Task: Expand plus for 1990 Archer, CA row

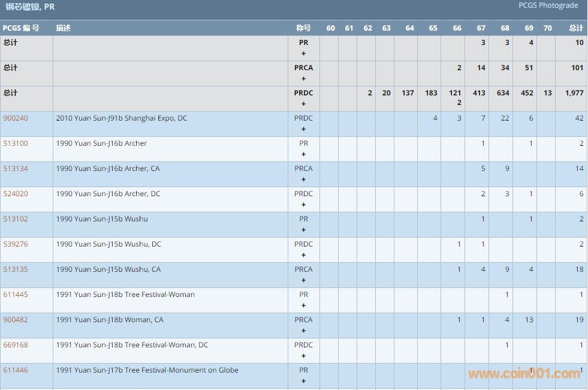Action: (303, 179)
